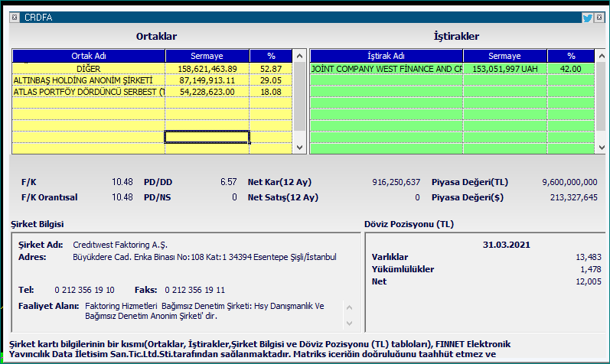610x364 pixels.
Task: Click the 29.05 percentage cell
Action: tap(271, 80)
